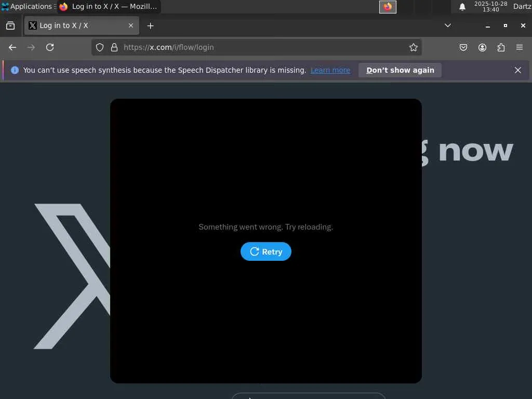Click 'Something went wrong. Try reloading.' text
Image resolution: width=532 pixels, height=399 pixels.
265,227
